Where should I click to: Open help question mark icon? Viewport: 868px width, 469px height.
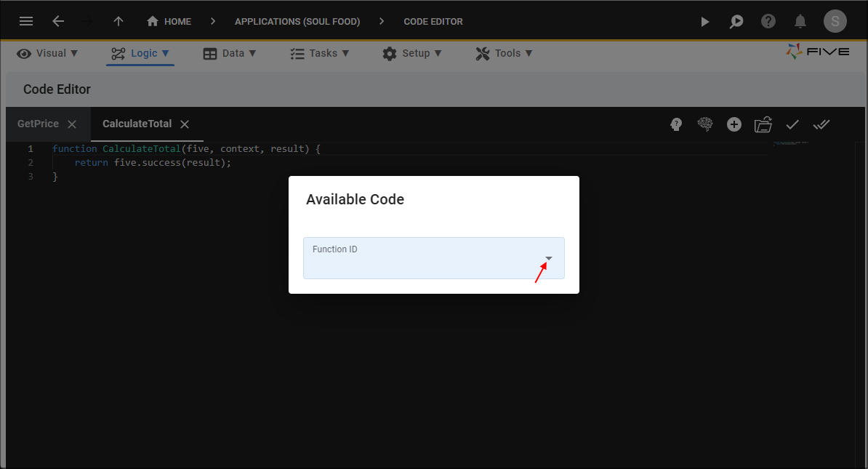[x=768, y=22]
